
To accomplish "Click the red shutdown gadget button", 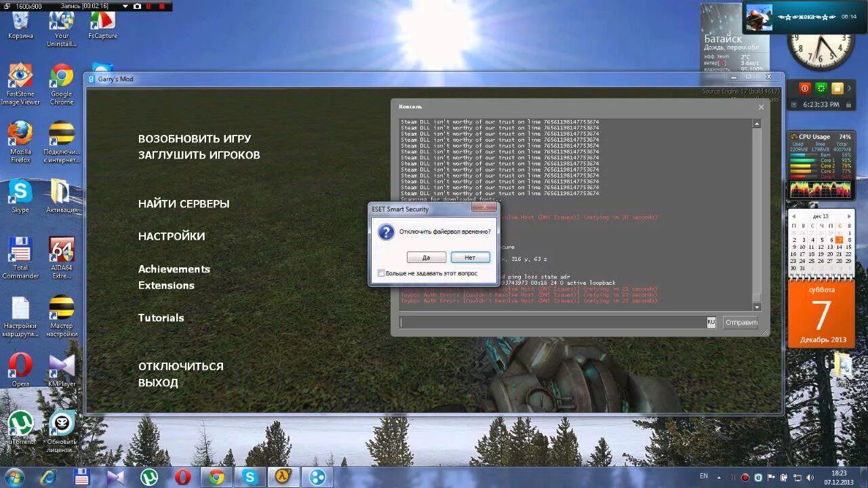I will (805, 88).
